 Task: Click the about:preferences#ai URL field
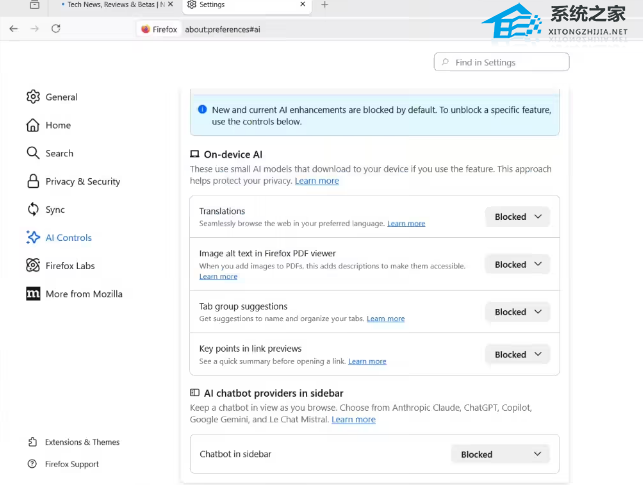tap(222, 29)
